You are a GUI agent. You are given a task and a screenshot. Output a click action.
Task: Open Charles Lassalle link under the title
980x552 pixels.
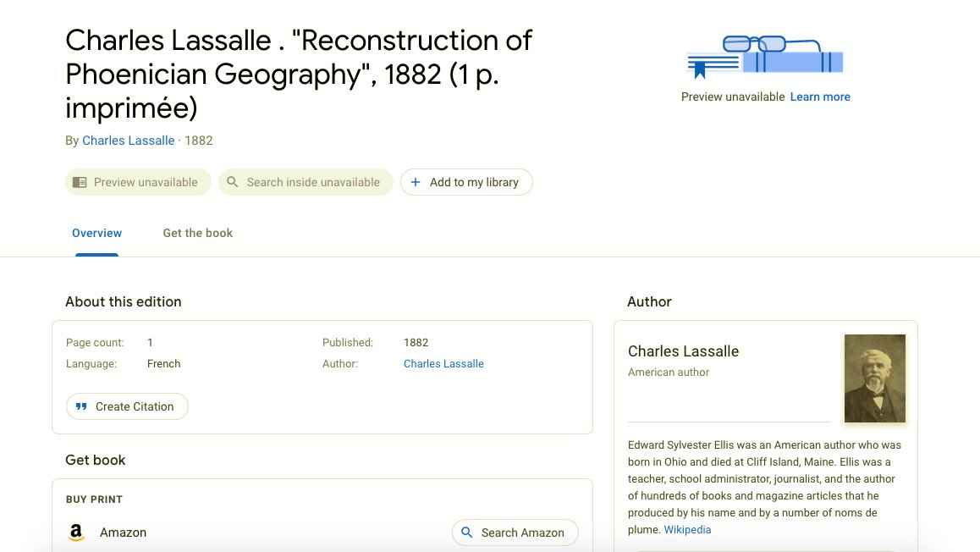click(x=128, y=141)
